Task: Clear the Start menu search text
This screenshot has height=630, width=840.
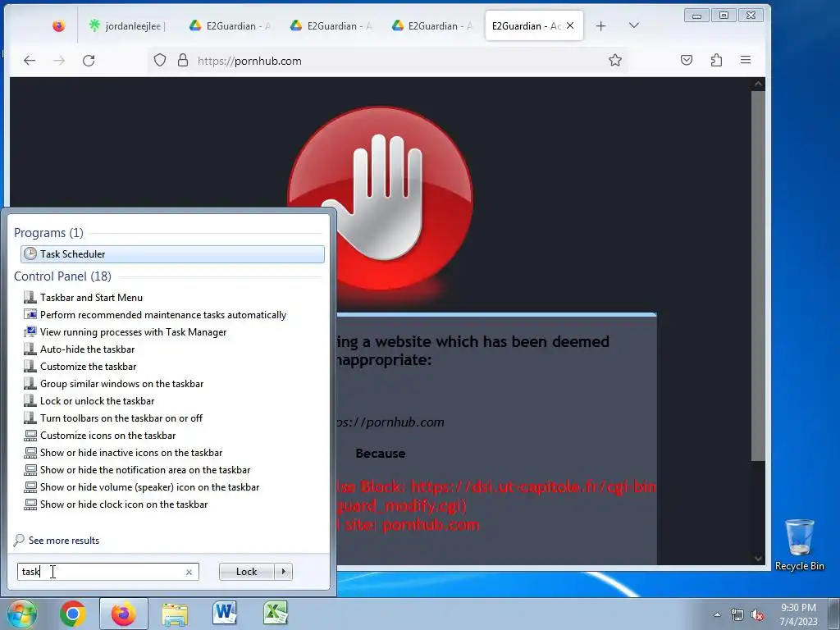Action: [x=189, y=572]
